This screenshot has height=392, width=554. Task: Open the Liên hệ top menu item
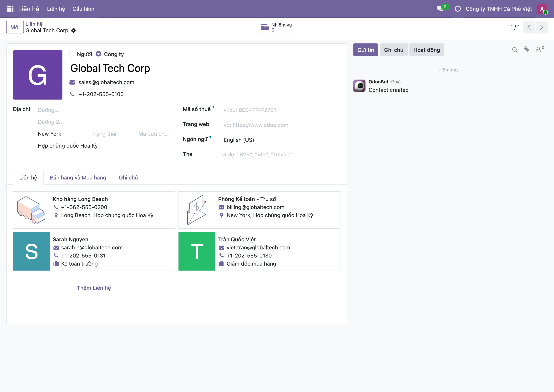coord(56,9)
